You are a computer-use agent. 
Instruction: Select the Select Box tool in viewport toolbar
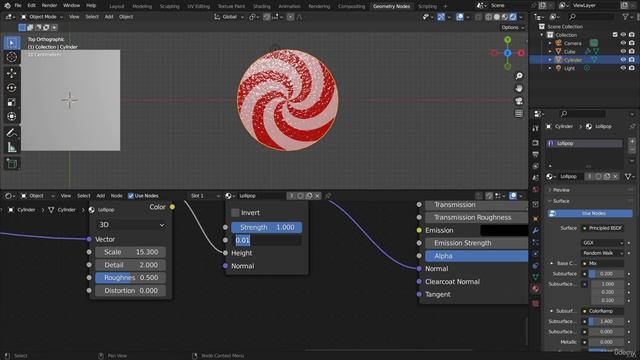12,43
